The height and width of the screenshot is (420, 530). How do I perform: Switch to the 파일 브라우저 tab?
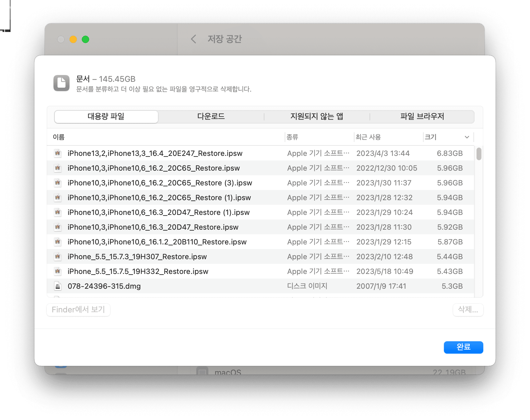422,117
